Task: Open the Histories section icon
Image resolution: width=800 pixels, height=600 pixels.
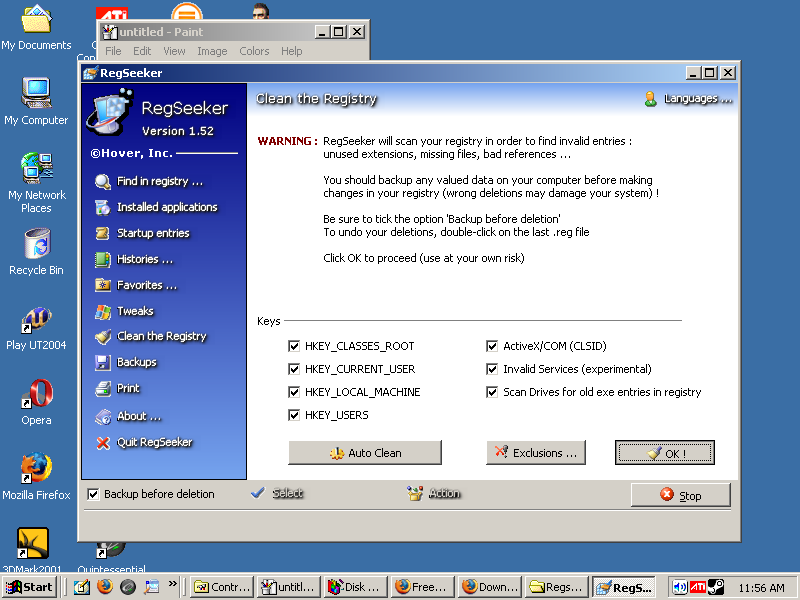Action: coord(102,259)
